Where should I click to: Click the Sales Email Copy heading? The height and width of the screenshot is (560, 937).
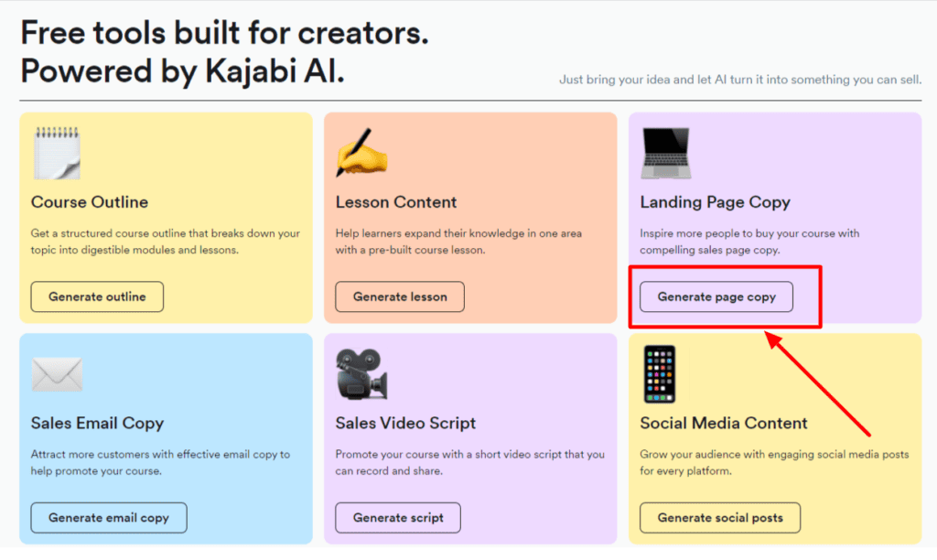(x=97, y=423)
